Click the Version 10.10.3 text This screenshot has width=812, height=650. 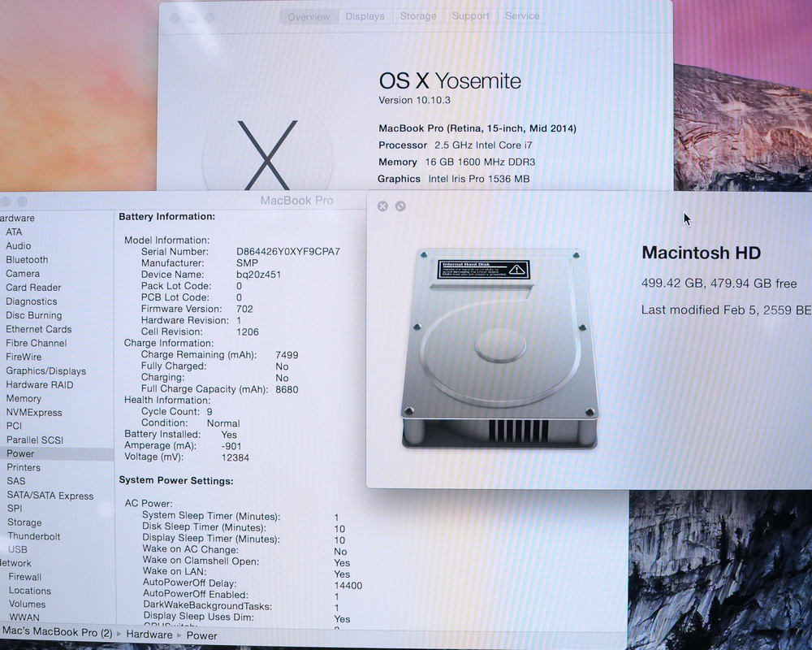tap(414, 100)
